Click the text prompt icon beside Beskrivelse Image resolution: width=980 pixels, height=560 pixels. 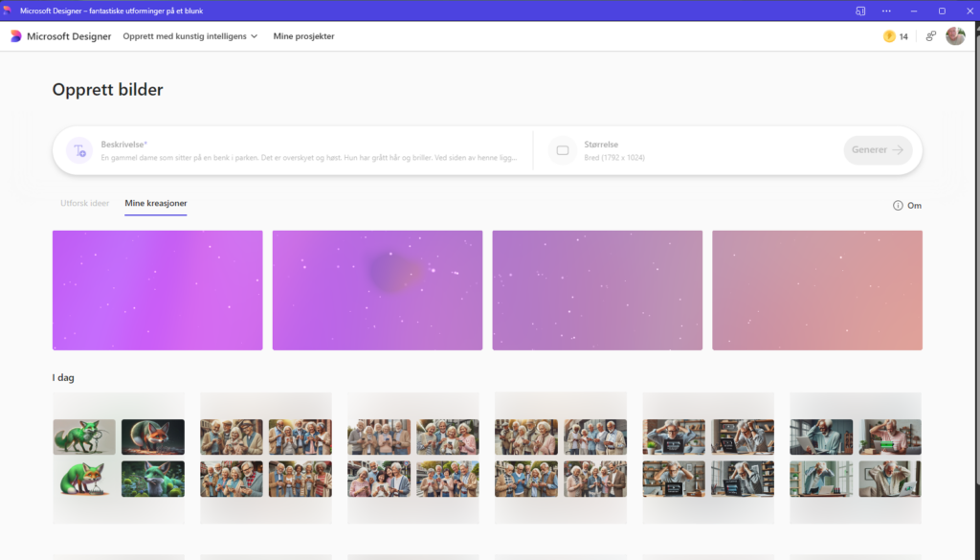pos(79,150)
